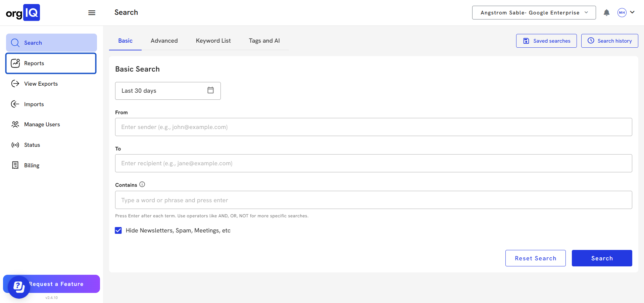This screenshot has height=303, width=644.
Task: Open the Tags and AI tab
Action: 264,41
